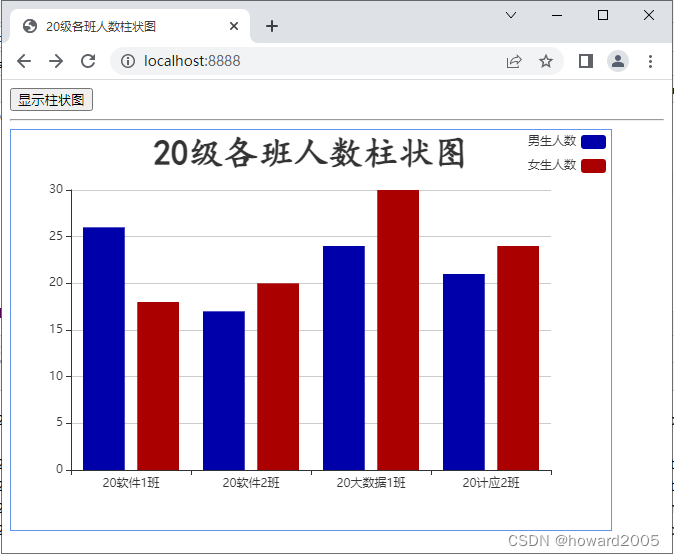The image size is (674, 556).
Task: Close the 20级各班人数柱状图 tab
Action: click(234, 26)
